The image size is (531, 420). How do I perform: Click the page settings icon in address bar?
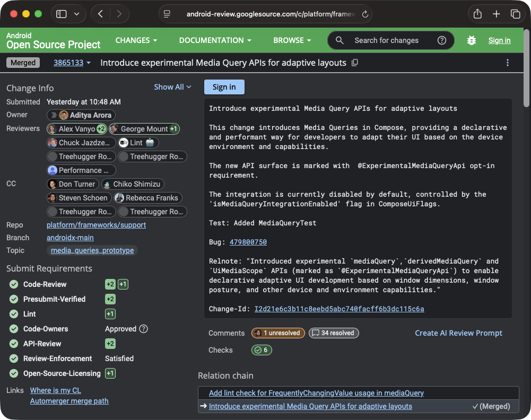click(167, 14)
